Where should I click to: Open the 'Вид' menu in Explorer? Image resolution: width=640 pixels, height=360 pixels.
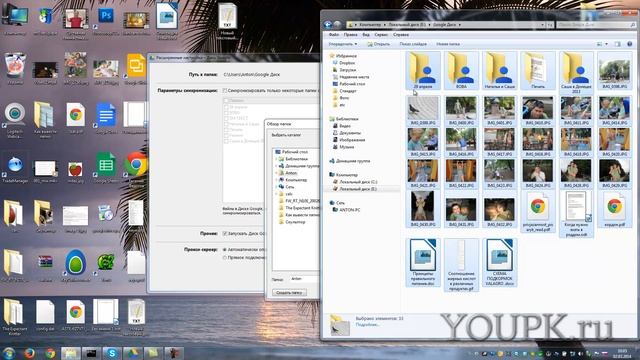[366, 35]
